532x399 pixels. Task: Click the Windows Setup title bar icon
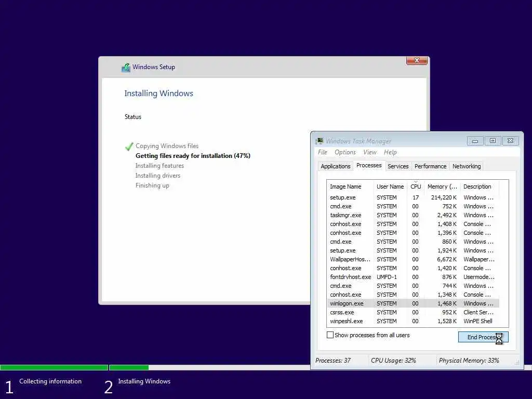click(126, 67)
